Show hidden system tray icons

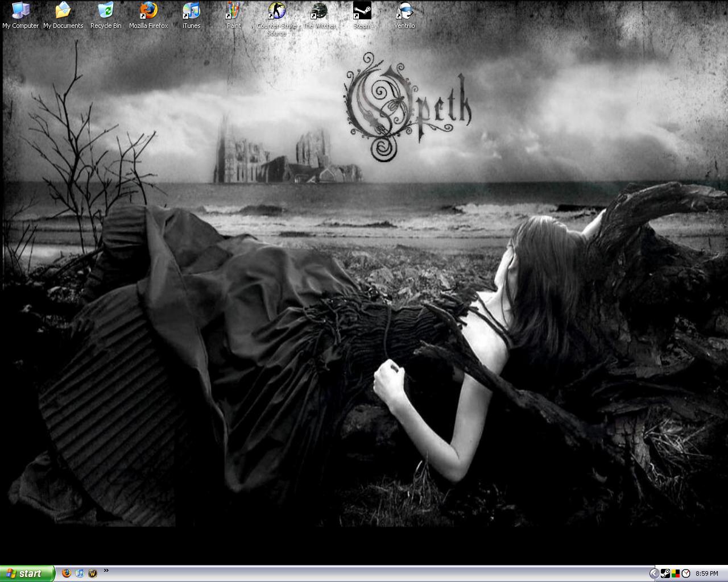pos(654,573)
